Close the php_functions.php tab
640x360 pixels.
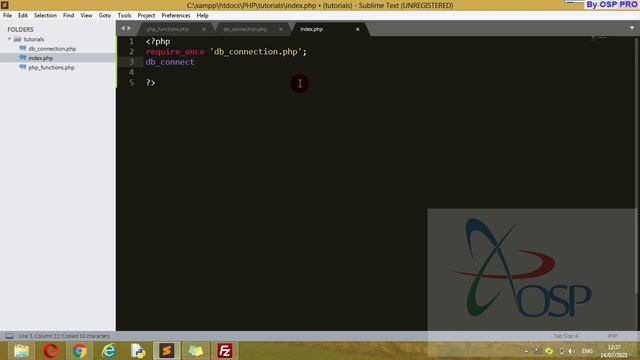point(204,29)
